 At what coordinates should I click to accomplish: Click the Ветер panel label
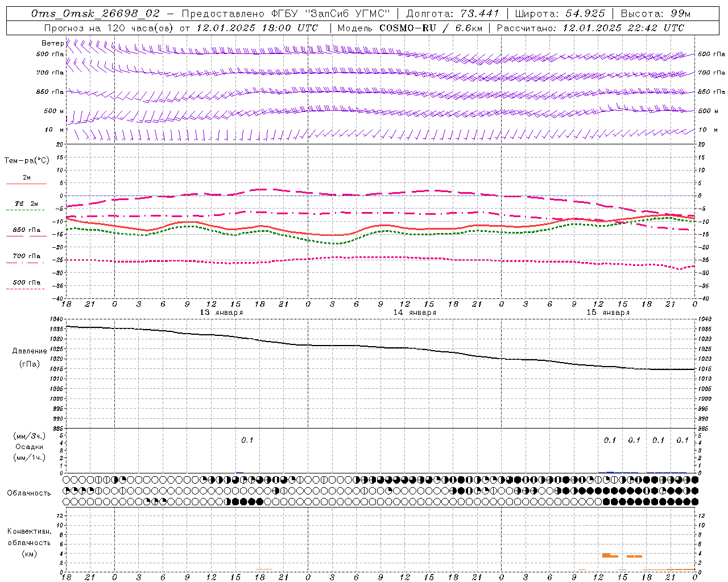point(52,43)
